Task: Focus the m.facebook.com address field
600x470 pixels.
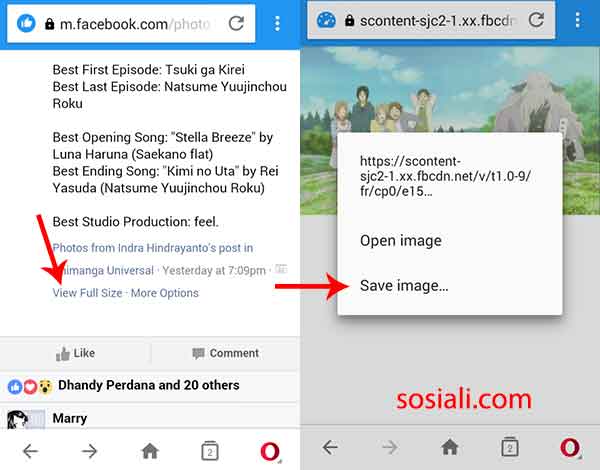Action: point(131,24)
